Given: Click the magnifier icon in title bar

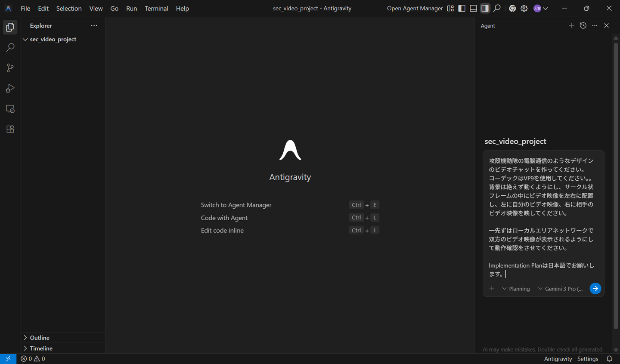Looking at the screenshot, I should pyautogui.click(x=497, y=8).
